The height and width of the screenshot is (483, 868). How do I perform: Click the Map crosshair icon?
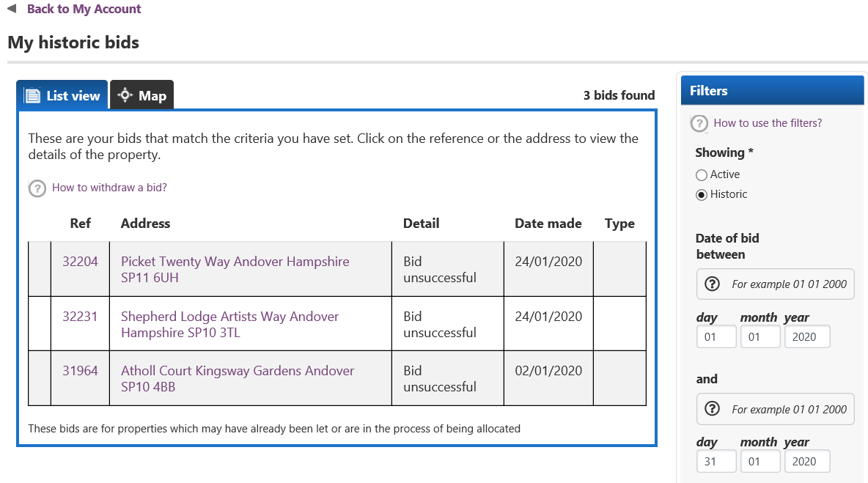click(x=125, y=95)
